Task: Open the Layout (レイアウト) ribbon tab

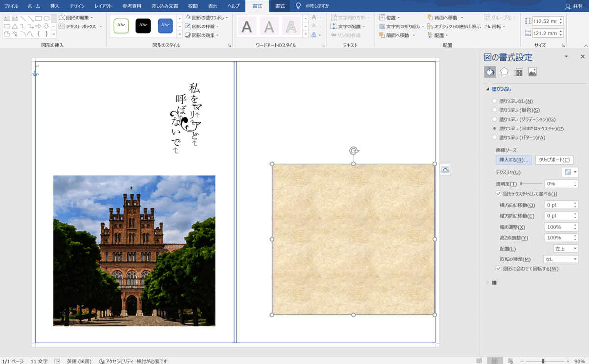Action: 103,6
